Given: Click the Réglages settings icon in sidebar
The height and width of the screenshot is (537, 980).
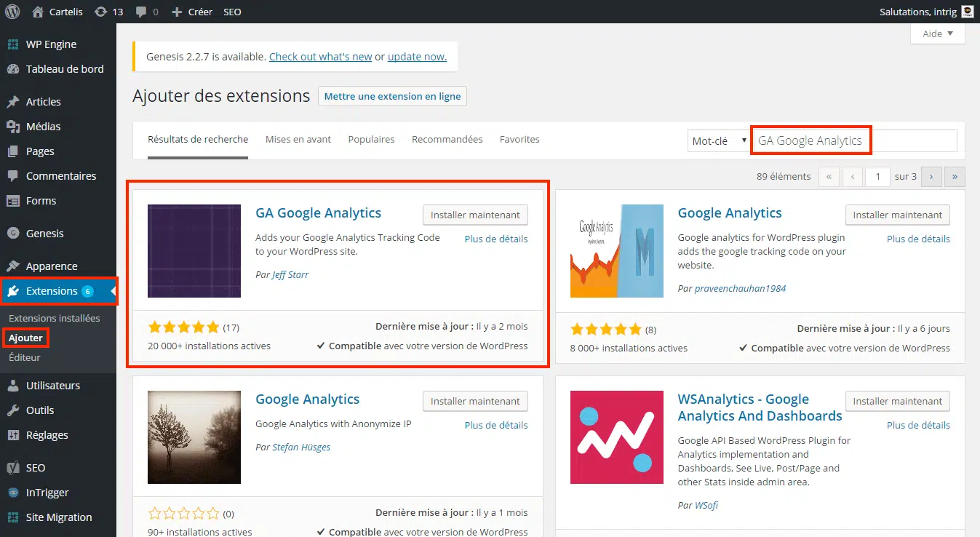Looking at the screenshot, I should pyautogui.click(x=13, y=435).
